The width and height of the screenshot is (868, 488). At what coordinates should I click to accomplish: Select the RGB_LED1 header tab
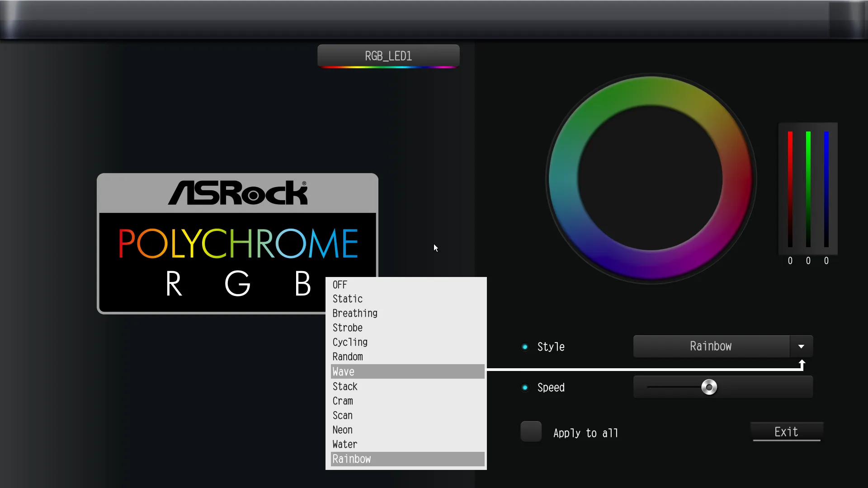point(388,56)
